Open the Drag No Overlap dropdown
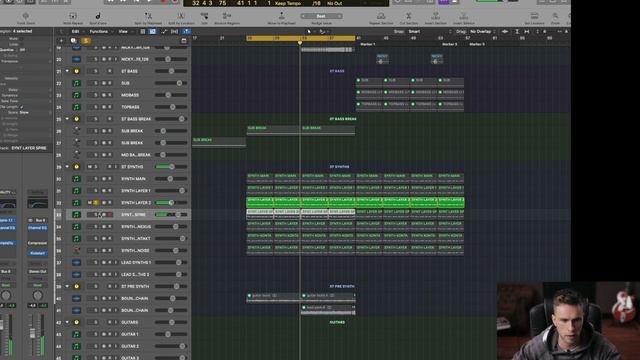Image resolution: width=640 pixels, height=360 pixels. click(x=483, y=31)
